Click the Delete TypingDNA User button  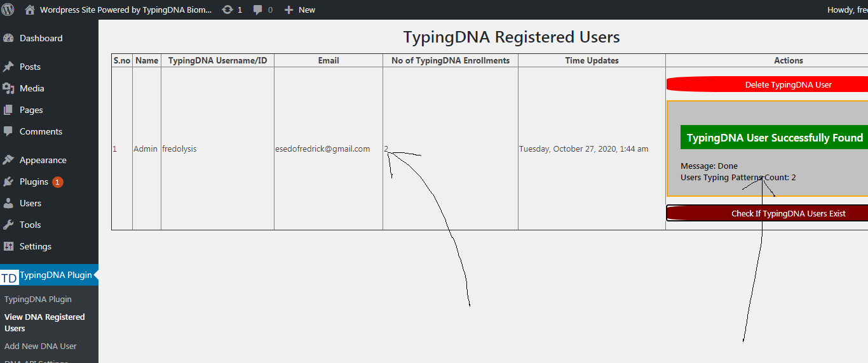coord(767,84)
